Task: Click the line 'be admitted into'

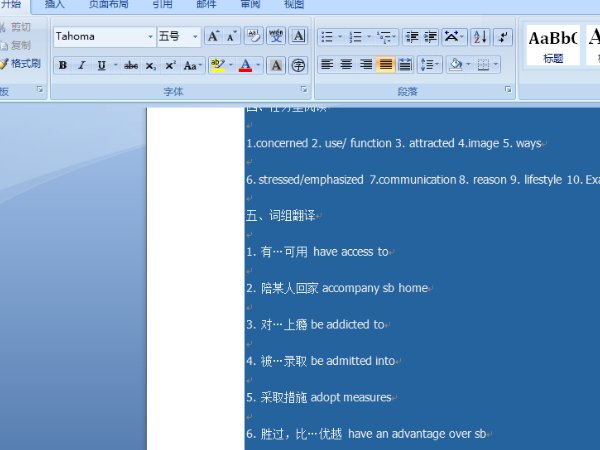Action: pos(352,361)
